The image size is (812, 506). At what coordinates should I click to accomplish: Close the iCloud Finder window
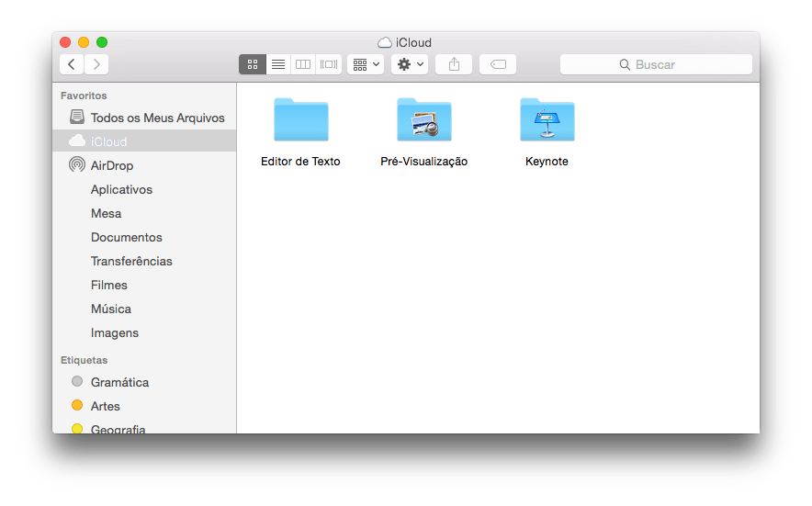click(65, 42)
